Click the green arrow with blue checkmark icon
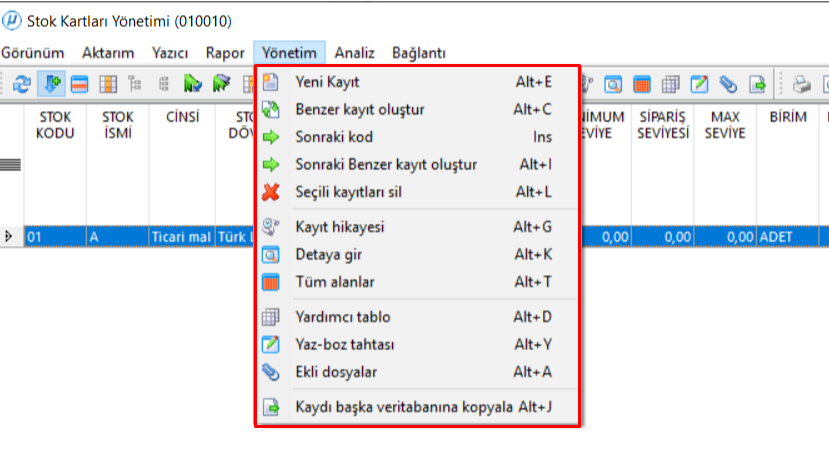 (192, 84)
